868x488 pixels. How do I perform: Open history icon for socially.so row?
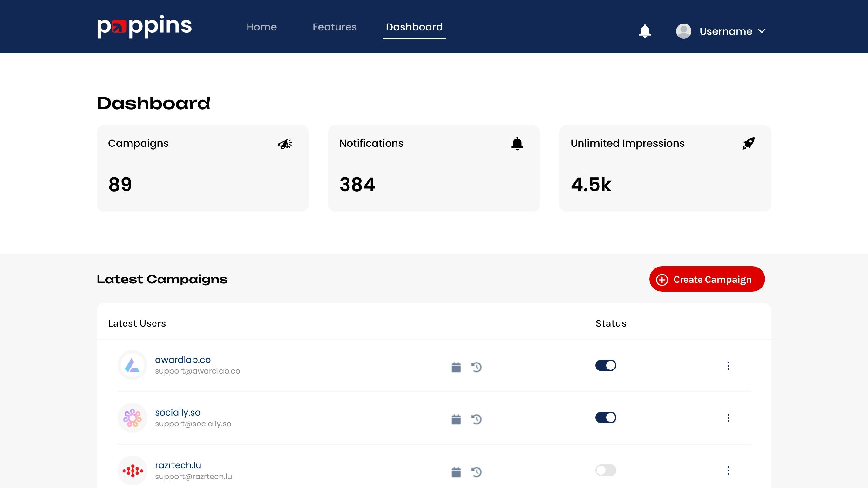(x=477, y=419)
